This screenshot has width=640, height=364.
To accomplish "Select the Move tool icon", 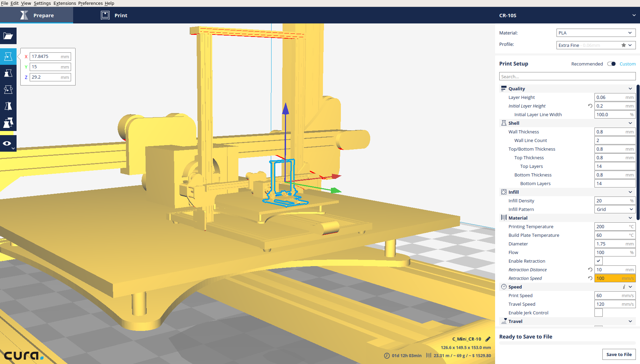I will coord(8,57).
